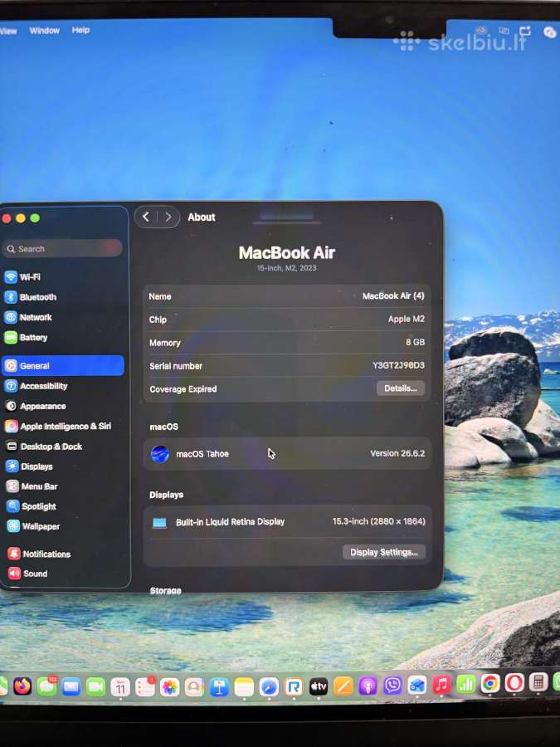Click the '15-inch, M2, 2023' subtitle
The image size is (560, 747).
[x=287, y=268]
